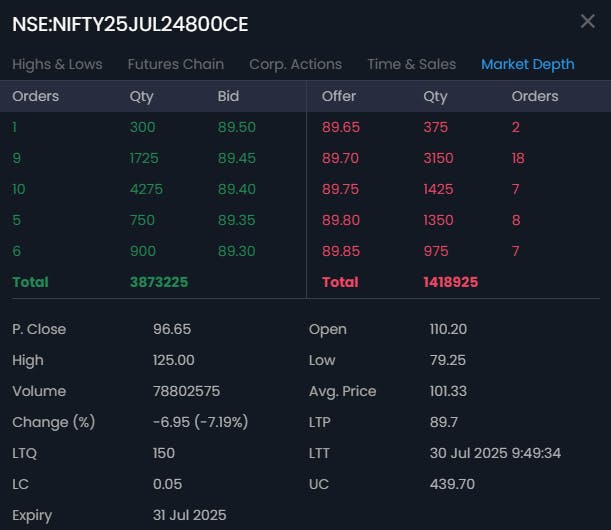Select bid price 89.30
The width and height of the screenshot is (611, 530).
237,251
